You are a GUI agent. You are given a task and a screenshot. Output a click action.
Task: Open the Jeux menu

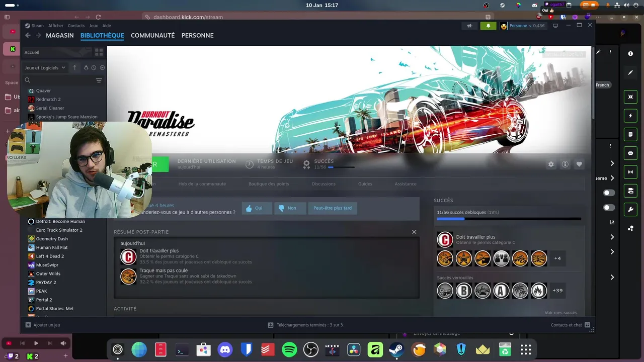pos(94,26)
